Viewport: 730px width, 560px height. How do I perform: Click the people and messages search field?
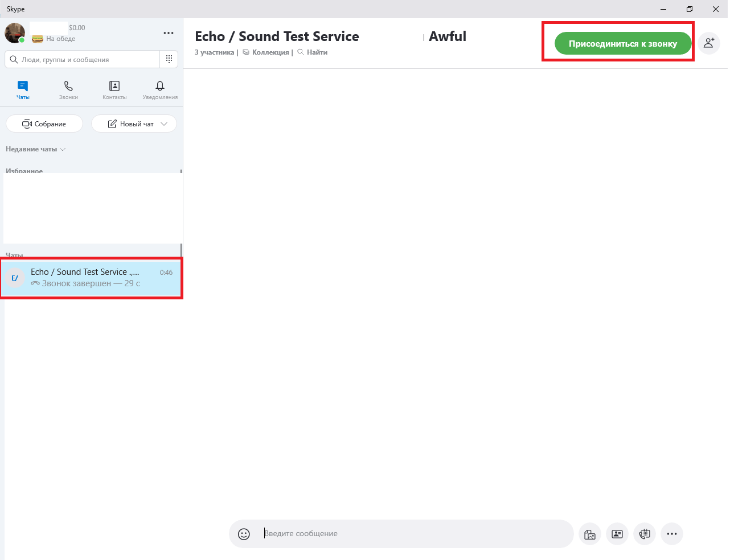(83, 59)
